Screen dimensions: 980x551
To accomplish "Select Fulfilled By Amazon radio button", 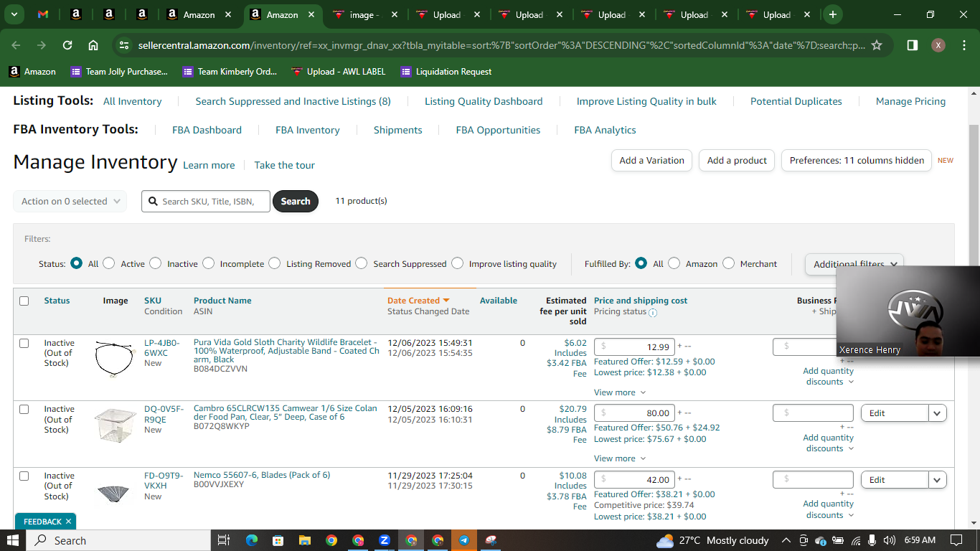I will click(674, 263).
